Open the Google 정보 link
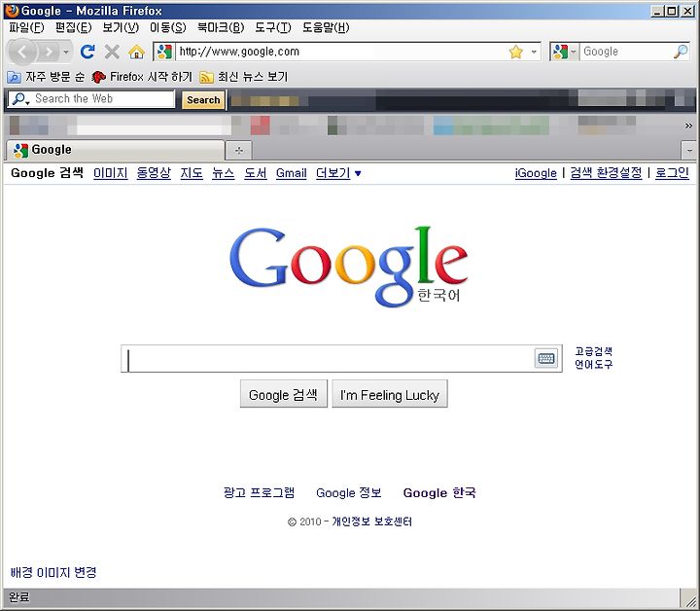 (349, 493)
